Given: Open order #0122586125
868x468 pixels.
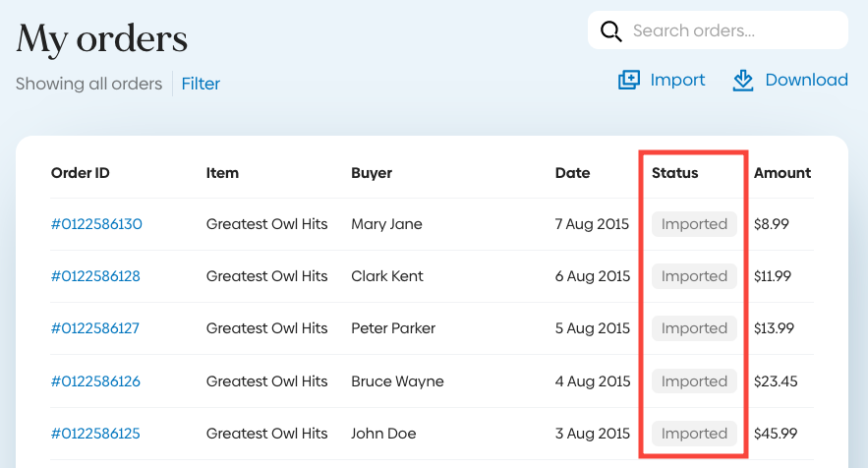Looking at the screenshot, I should click(95, 434).
